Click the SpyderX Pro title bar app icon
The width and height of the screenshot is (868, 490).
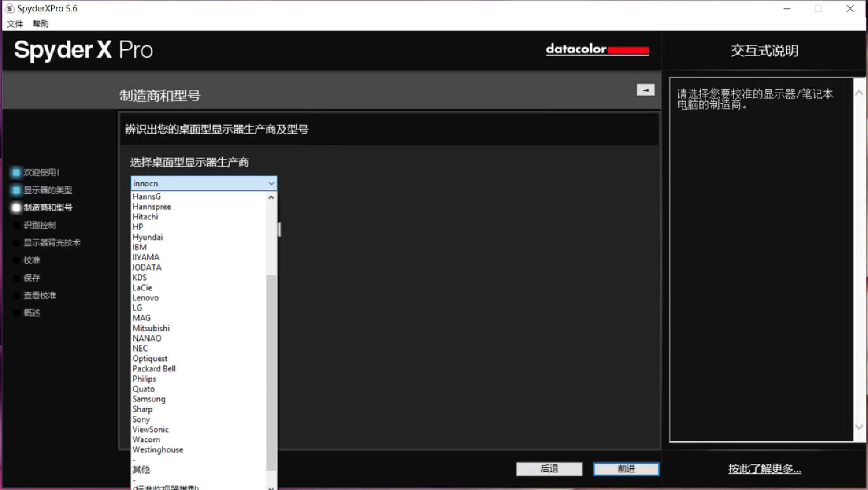pos(9,9)
